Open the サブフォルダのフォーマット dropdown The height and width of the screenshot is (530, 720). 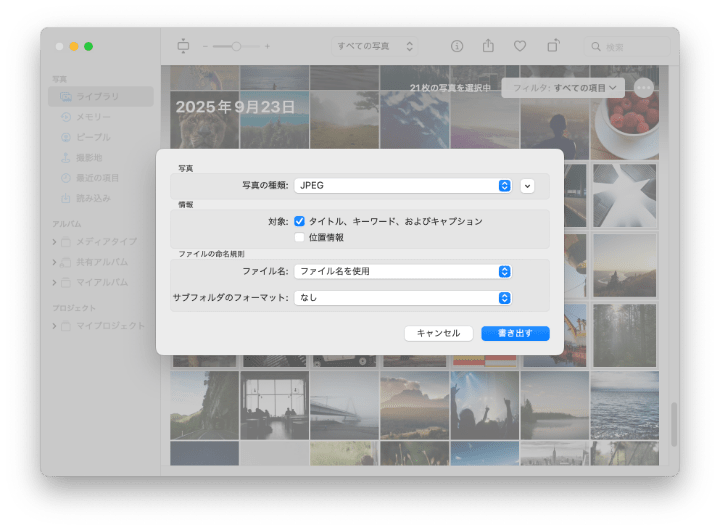coord(403,298)
